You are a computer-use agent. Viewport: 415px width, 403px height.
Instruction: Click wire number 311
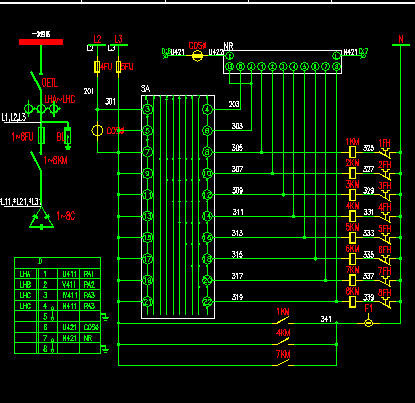coord(238,212)
